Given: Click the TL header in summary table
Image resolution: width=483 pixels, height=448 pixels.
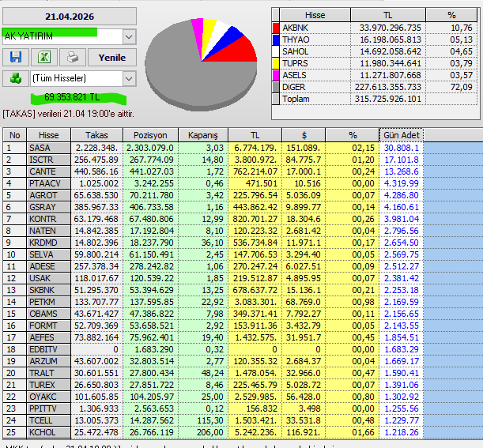Looking at the screenshot, I should [388, 15].
